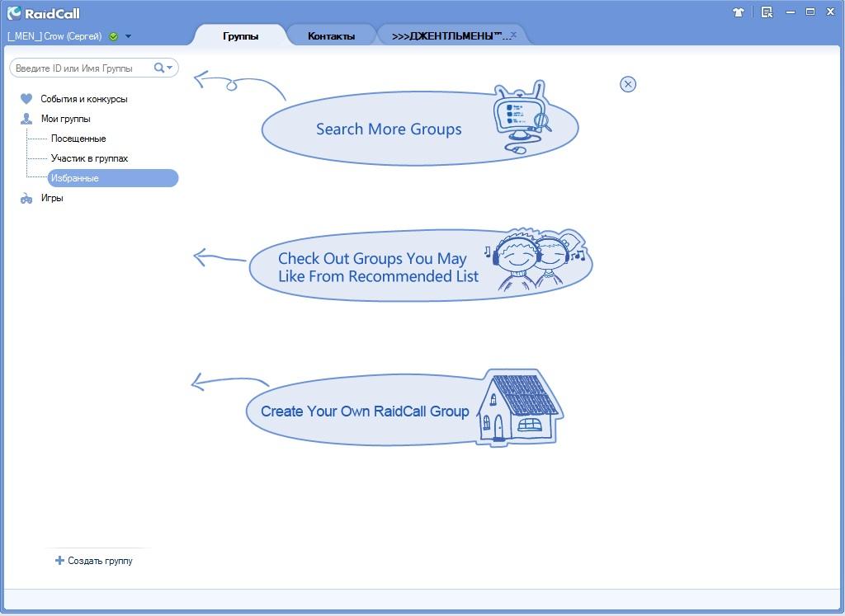Click username _MEN_ Crow (Сергей)
Screen dimensions: 845x616
coord(54,36)
